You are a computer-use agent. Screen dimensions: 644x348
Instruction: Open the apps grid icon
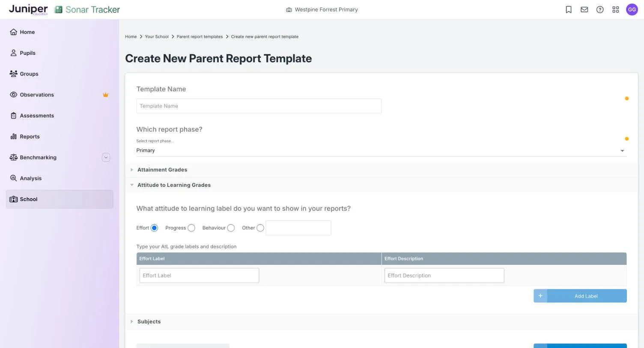[x=616, y=9]
